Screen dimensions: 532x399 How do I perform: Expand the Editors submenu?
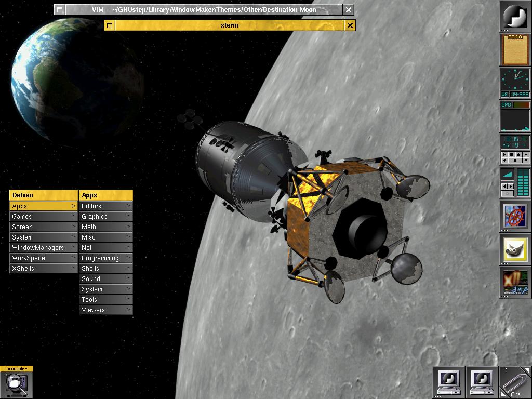click(105, 206)
